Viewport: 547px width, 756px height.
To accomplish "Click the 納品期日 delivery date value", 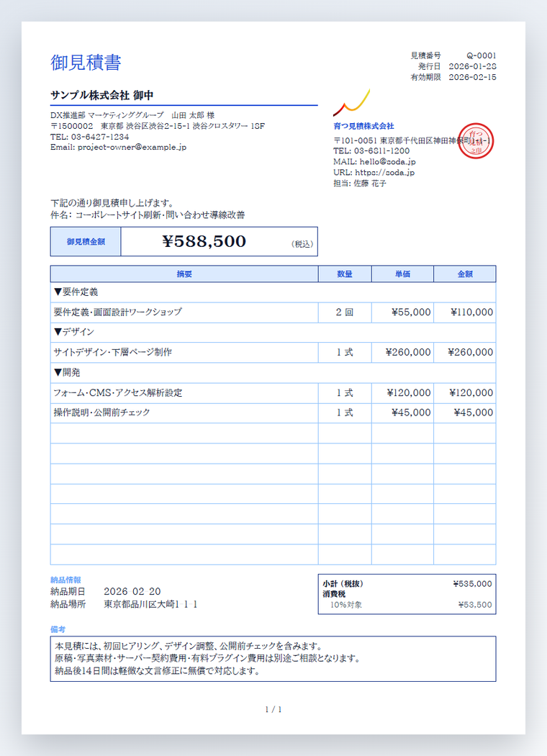I will [x=132, y=592].
